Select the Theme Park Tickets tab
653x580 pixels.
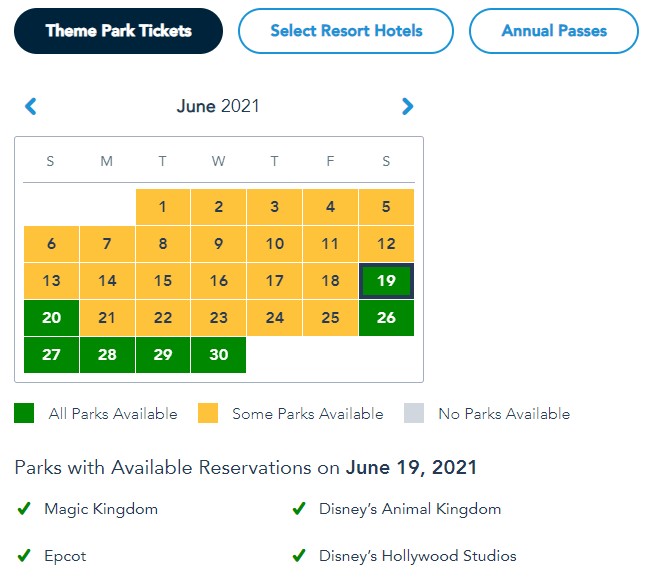[118, 31]
